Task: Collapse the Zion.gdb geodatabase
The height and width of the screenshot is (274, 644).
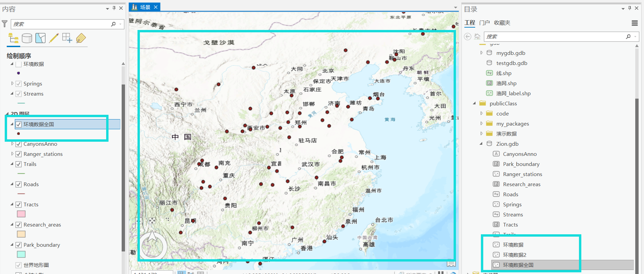Action: tap(481, 143)
